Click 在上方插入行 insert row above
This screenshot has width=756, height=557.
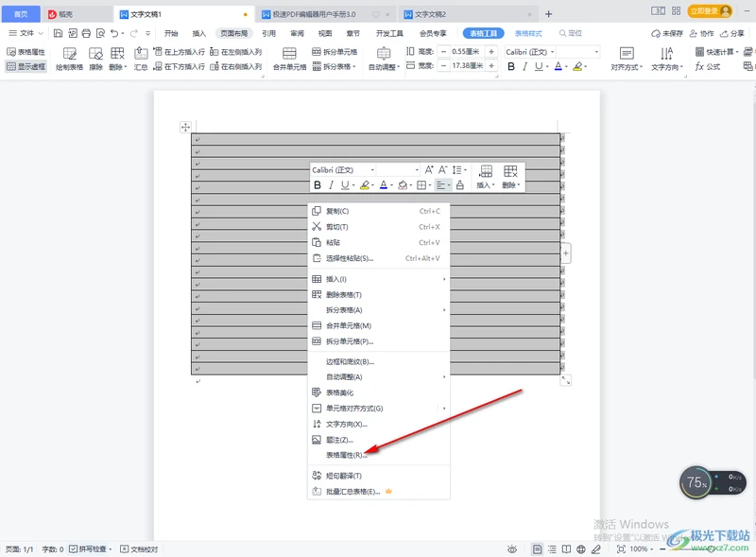click(179, 52)
